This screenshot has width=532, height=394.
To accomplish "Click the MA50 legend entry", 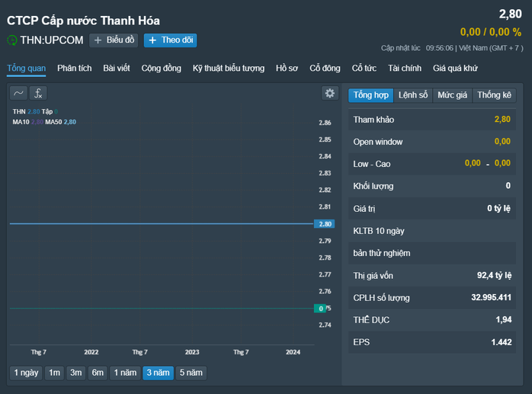I will pyautogui.click(x=61, y=122).
